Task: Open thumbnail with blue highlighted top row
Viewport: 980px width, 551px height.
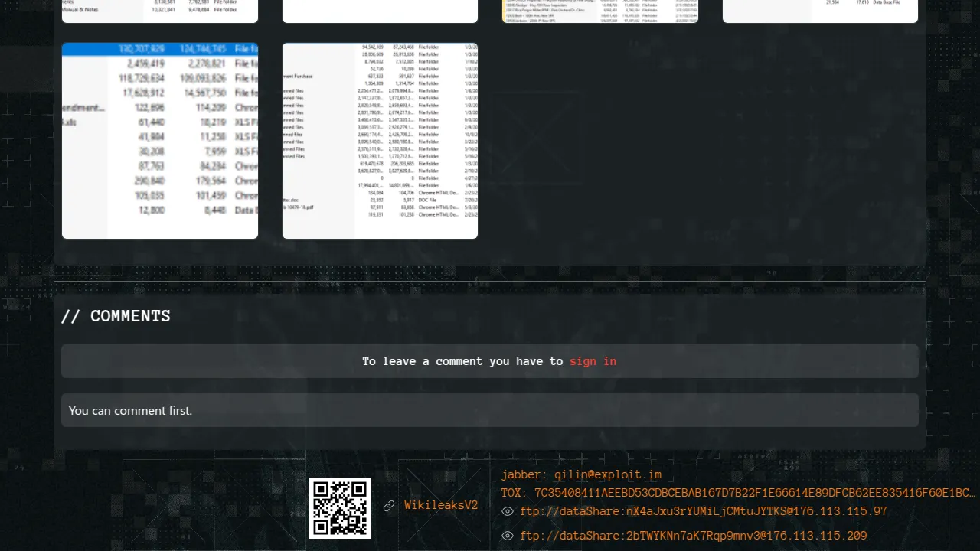Action: (160, 141)
